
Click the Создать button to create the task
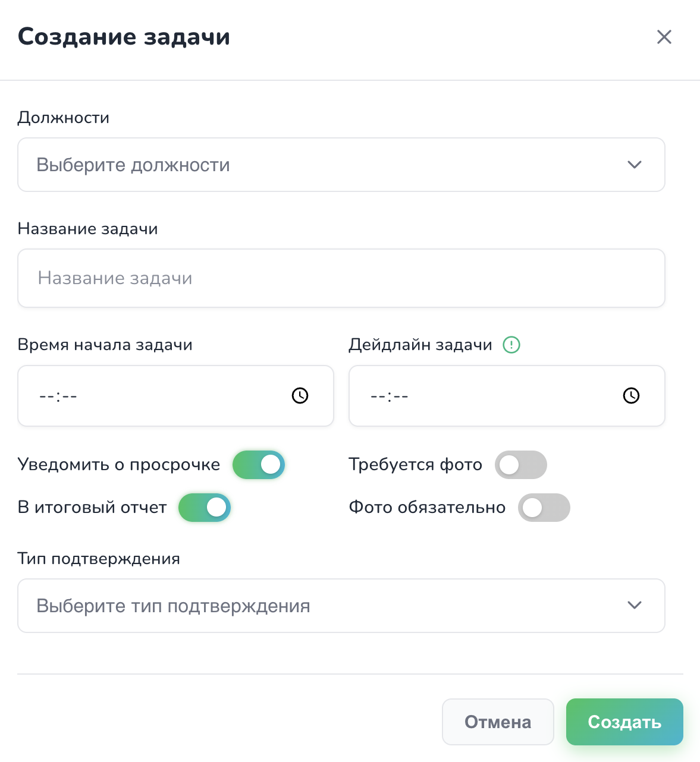tap(624, 722)
